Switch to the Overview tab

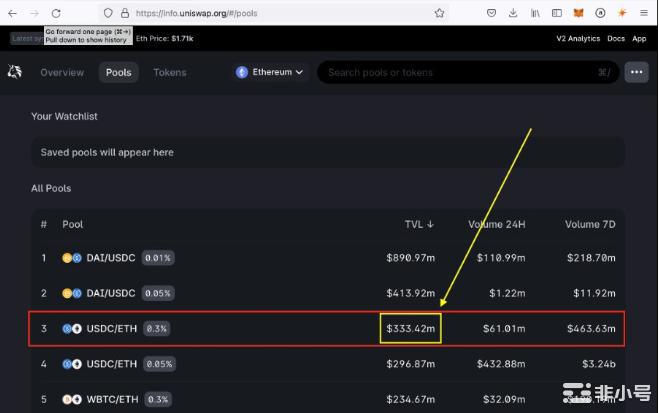[x=62, y=72]
